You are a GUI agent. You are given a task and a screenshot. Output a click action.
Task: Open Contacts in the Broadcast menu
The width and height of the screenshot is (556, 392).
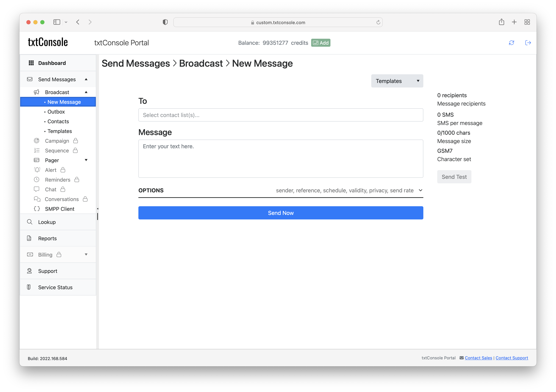58,121
